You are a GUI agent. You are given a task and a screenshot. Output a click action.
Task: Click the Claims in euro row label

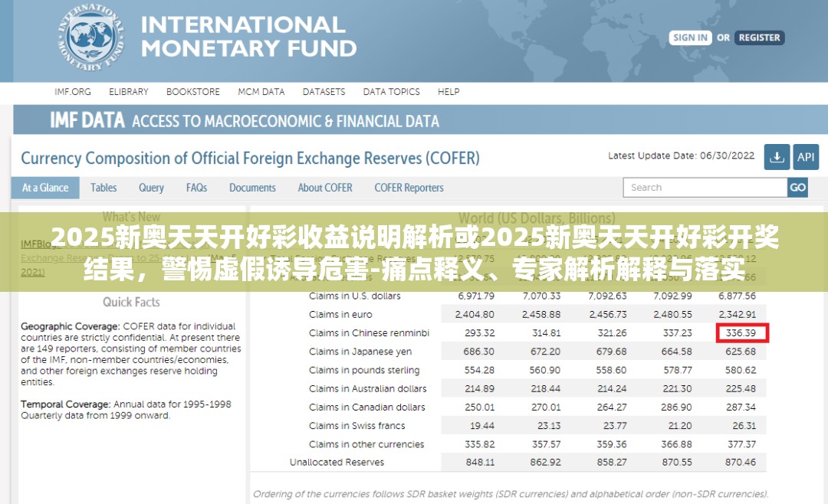click(340, 315)
